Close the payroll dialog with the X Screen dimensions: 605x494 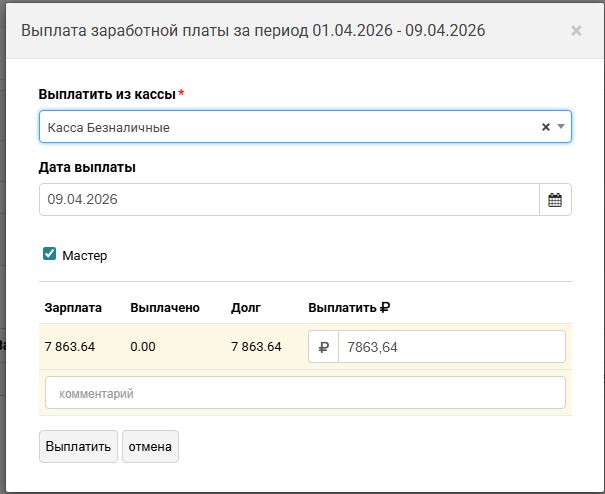click(x=576, y=31)
